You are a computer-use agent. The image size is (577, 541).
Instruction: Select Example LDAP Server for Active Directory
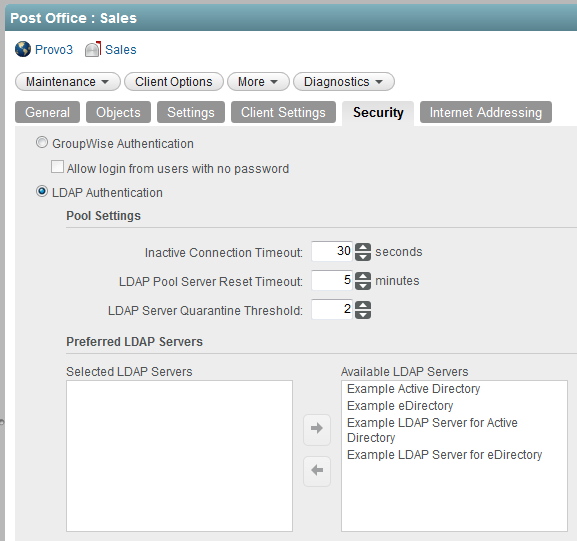tap(432, 430)
